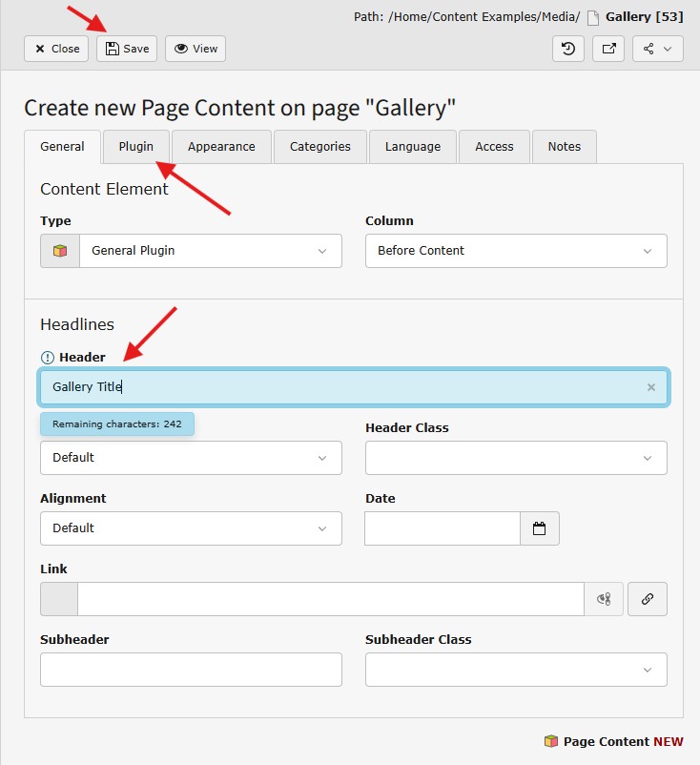Focus the Date input field
Screen dimensions: 700x765
[x=443, y=528]
